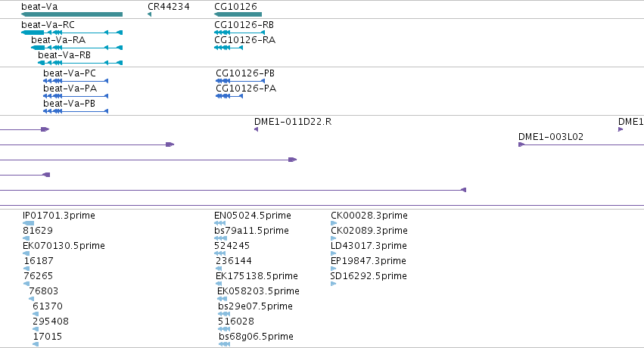Screen dimensions: 644x348
Task: Click the beat-Va-PA CDS glyph
Action: (76, 96)
